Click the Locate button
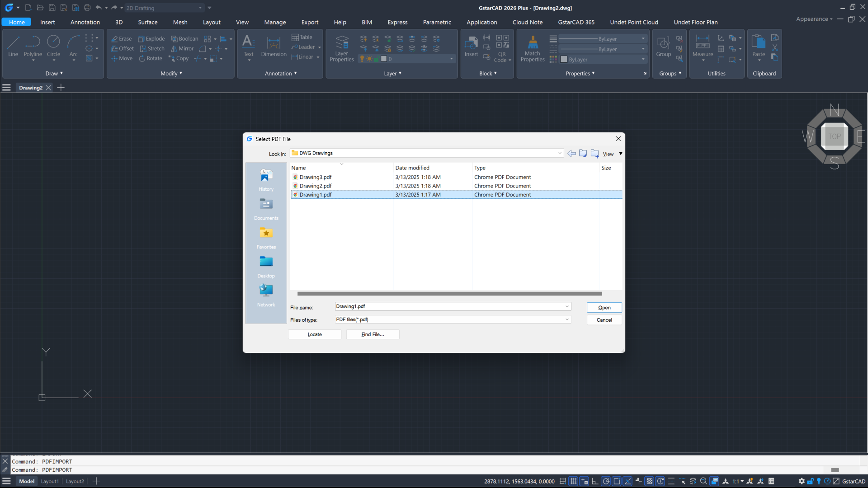This screenshot has height=488, width=868. point(315,334)
